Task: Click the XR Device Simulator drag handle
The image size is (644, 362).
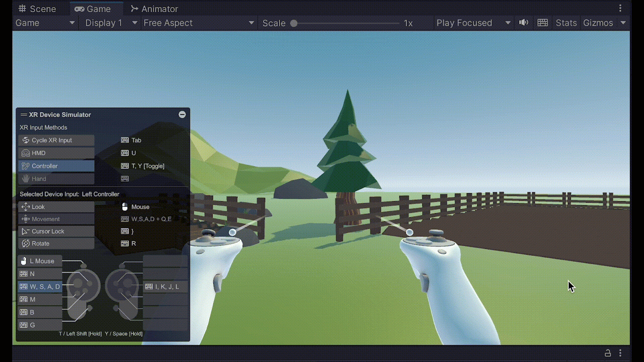Action: pos(24,115)
